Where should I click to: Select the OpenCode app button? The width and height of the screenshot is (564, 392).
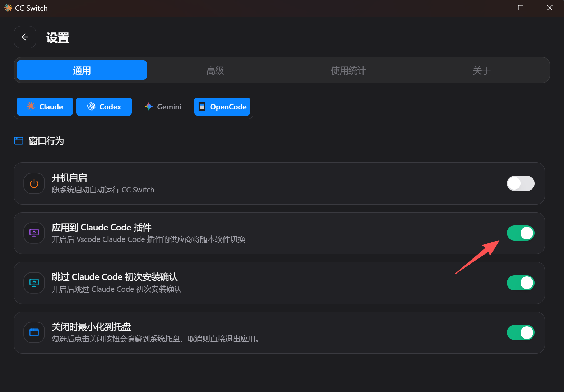click(222, 107)
